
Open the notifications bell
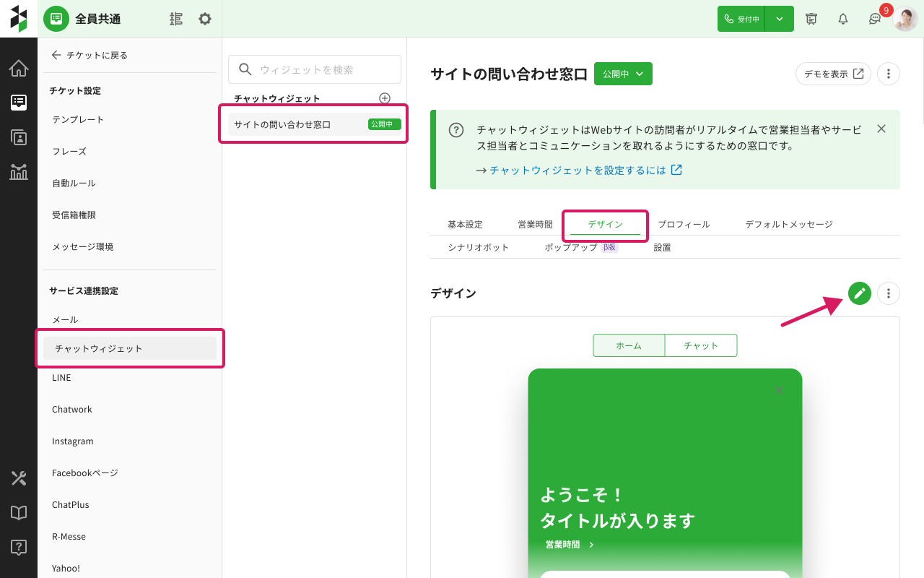pyautogui.click(x=842, y=19)
